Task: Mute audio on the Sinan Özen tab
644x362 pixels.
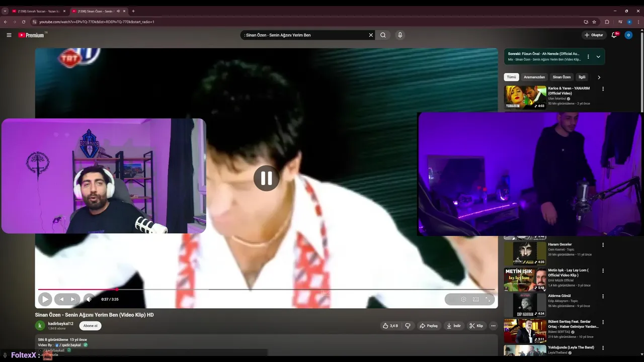Action: pyautogui.click(x=118, y=11)
